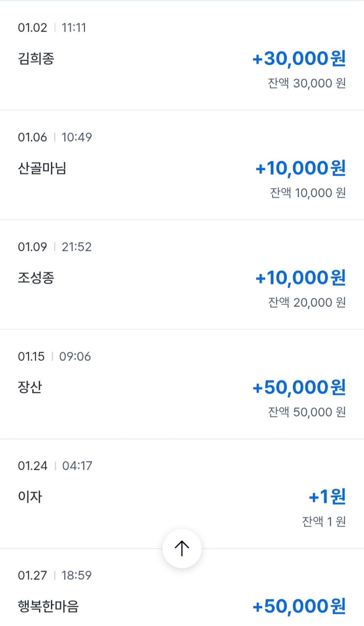Tap the 잔액 50,000 원 balance text
The width and height of the screenshot is (364, 626).
click(x=306, y=412)
